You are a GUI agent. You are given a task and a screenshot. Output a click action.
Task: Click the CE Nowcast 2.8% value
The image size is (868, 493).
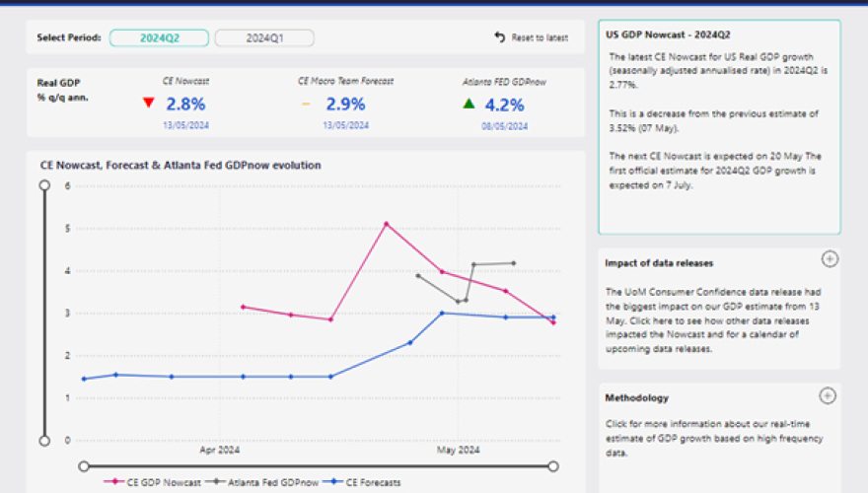click(185, 104)
